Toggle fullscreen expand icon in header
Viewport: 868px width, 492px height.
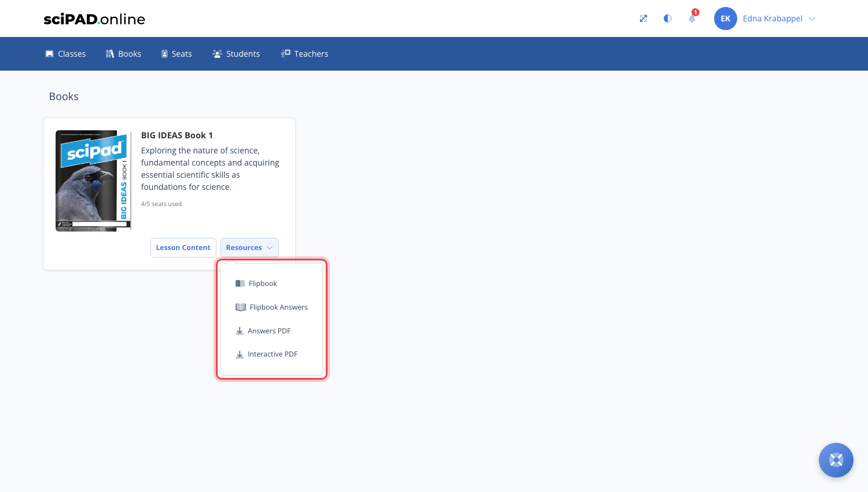coord(643,19)
